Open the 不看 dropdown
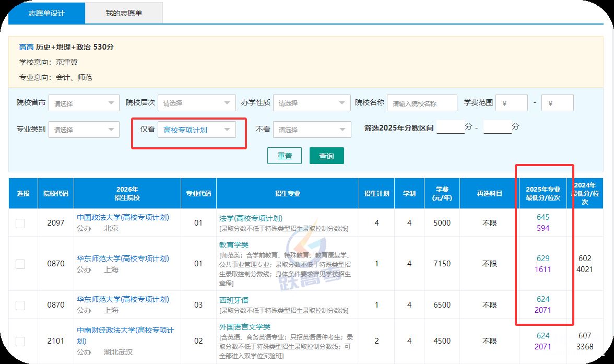The image size is (614, 364). tap(312, 130)
